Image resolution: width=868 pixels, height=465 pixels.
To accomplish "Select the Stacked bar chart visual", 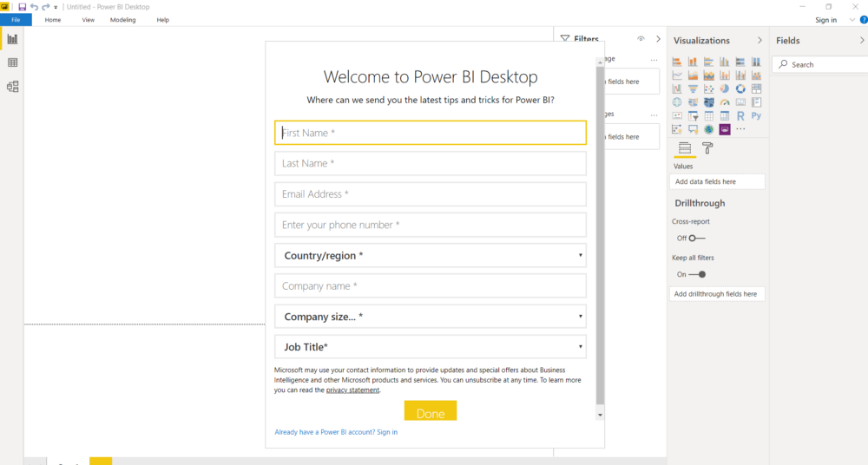I will point(677,62).
